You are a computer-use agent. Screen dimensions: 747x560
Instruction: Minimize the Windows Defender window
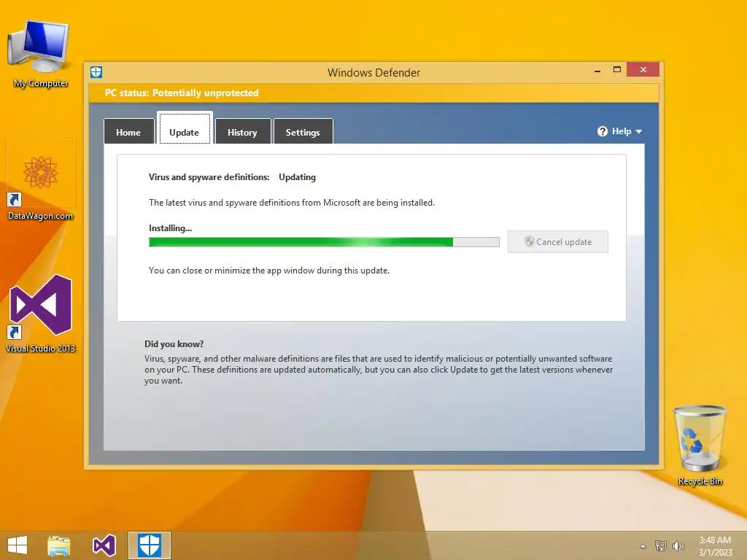[x=597, y=71]
